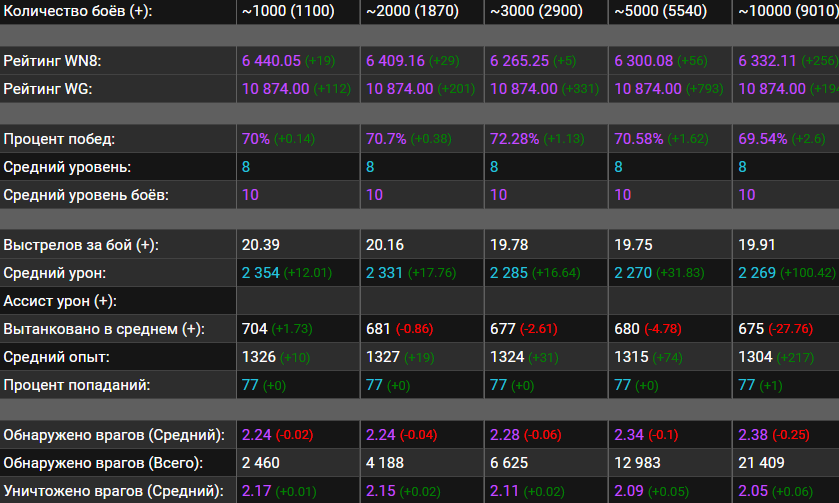839x503 pixels.
Task: Click WG rating cell with "(+331)"
Action: click(x=545, y=89)
